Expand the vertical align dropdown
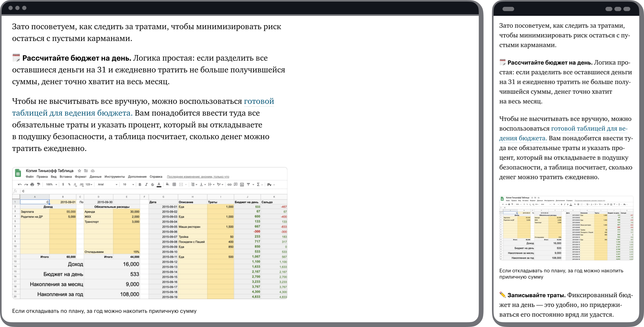The width and height of the screenshot is (644, 327). click(203, 185)
